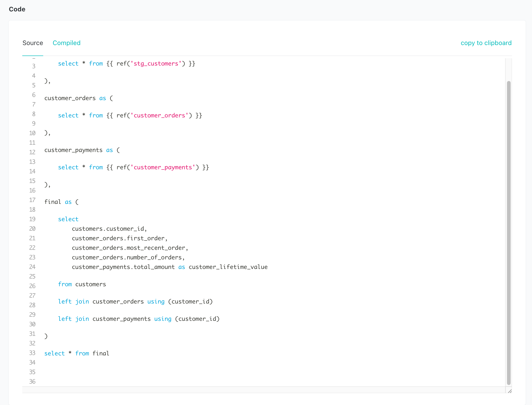Click the customer_lifetime_value alias text
Viewport: 532px width, 405px height.
coord(228,267)
